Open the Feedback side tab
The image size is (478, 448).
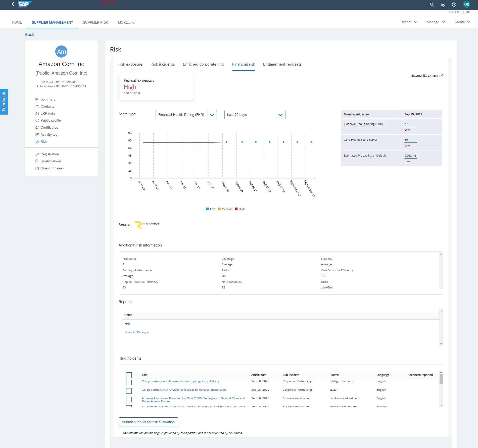coord(4,102)
